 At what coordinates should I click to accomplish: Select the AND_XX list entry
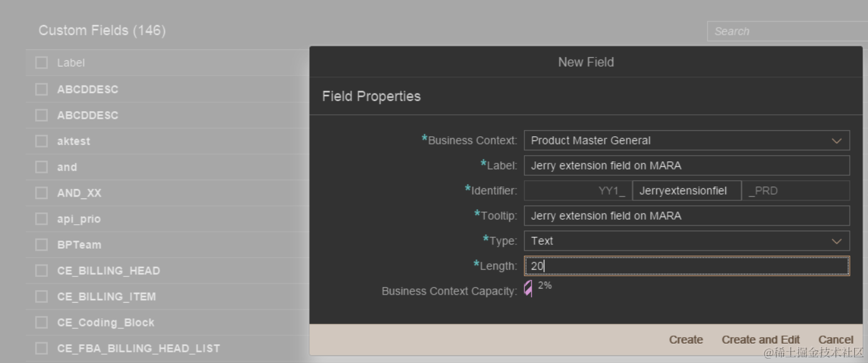pos(79,193)
